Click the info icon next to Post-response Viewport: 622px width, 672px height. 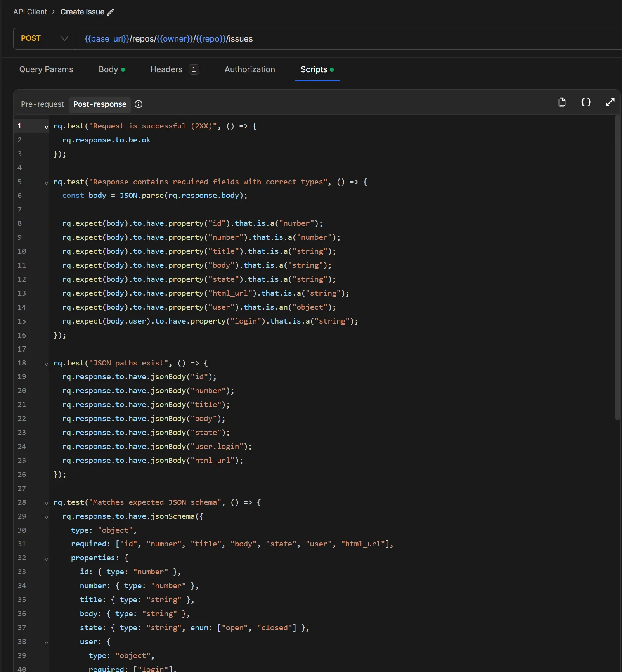coord(139,104)
